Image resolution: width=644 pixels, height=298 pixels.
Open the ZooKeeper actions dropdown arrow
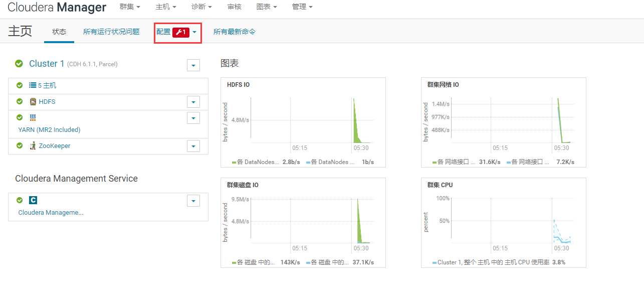pos(193,146)
